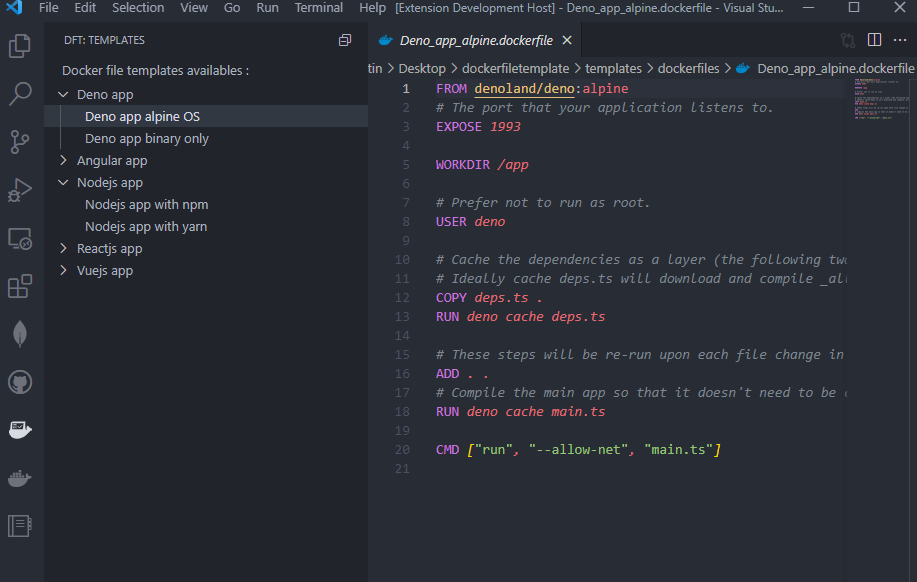This screenshot has width=917, height=582.
Task: Open the Terminal menu
Action: 319,8
